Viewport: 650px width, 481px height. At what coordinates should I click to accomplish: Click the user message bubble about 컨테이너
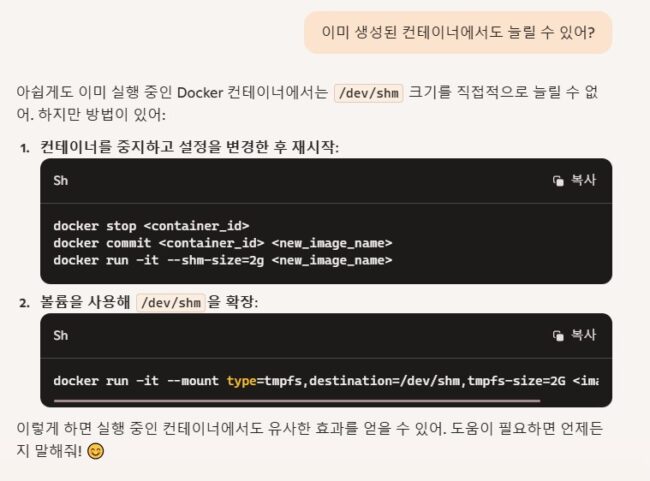coord(458,32)
